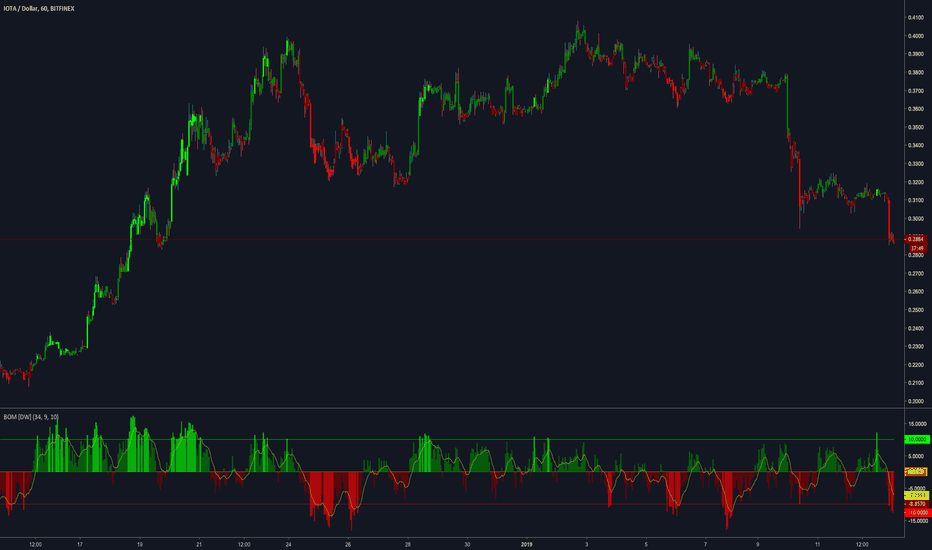The height and width of the screenshot is (550, 932).
Task: Click the yellow signal line value label
Action: coord(916,495)
